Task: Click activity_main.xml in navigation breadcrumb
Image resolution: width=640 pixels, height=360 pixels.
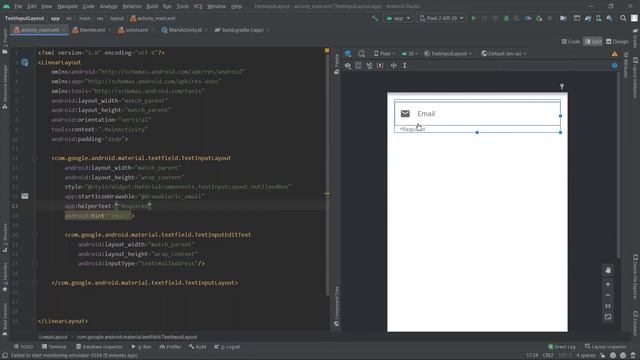Action: tap(153, 18)
